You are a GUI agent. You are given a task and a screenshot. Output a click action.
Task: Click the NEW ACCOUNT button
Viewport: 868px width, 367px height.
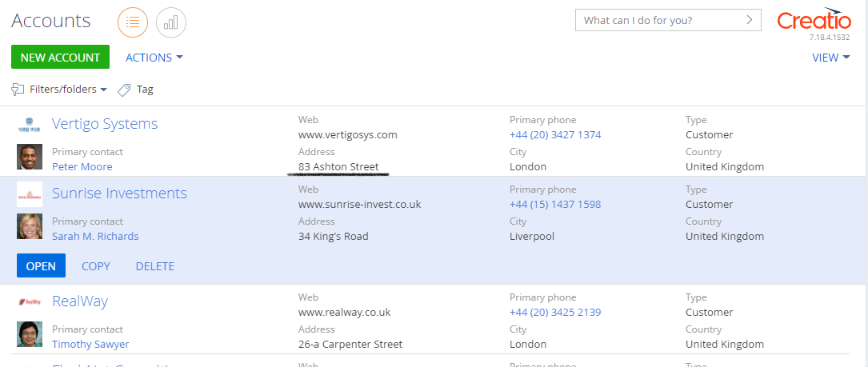[x=60, y=57]
